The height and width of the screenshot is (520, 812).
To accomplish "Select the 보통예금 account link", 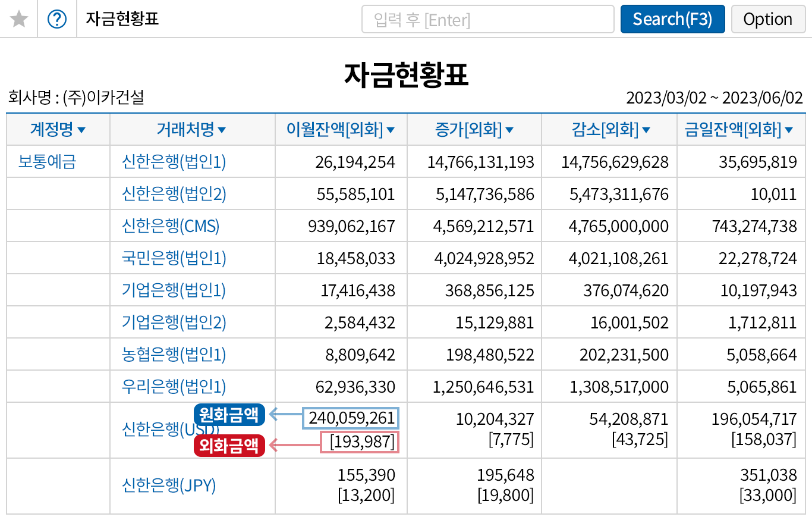I will coord(48,162).
